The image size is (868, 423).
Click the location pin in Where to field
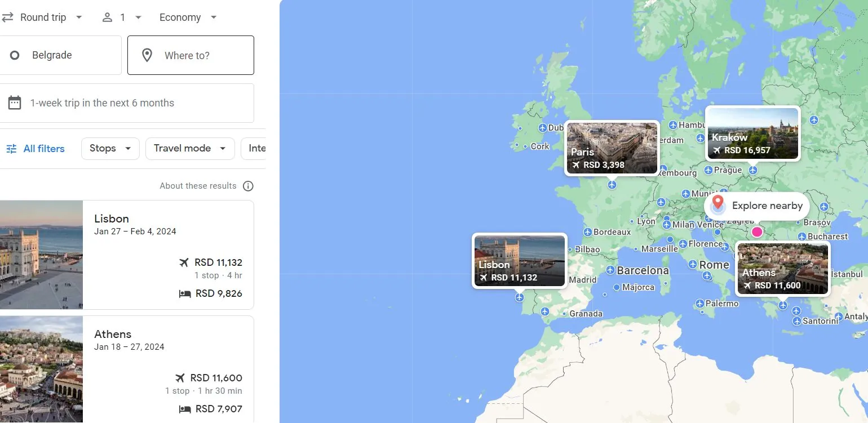pyautogui.click(x=147, y=55)
